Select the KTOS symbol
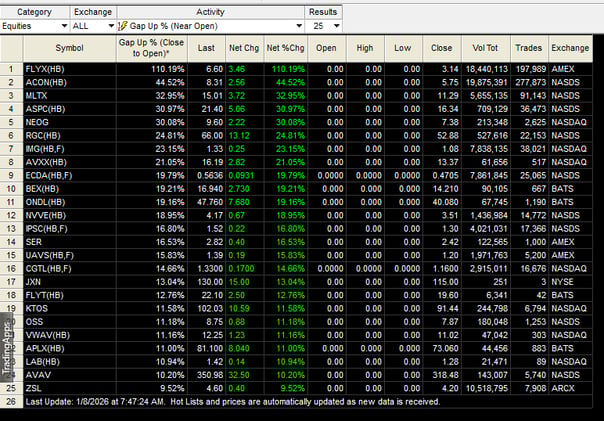This screenshot has height=421, width=604. (x=37, y=309)
